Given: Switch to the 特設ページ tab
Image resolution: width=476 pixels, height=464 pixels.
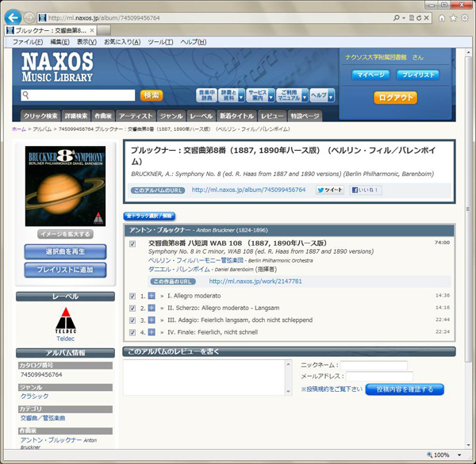Looking at the screenshot, I should [x=305, y=116].
